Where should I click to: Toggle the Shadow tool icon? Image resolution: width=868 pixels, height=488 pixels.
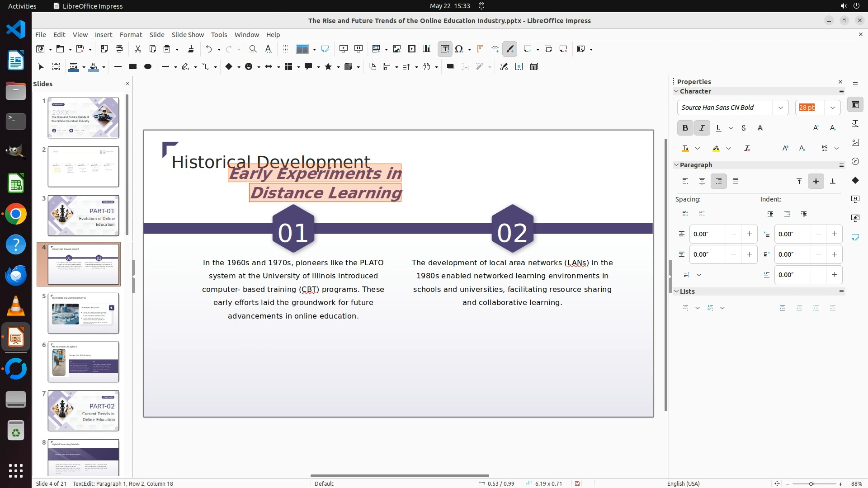450,66
